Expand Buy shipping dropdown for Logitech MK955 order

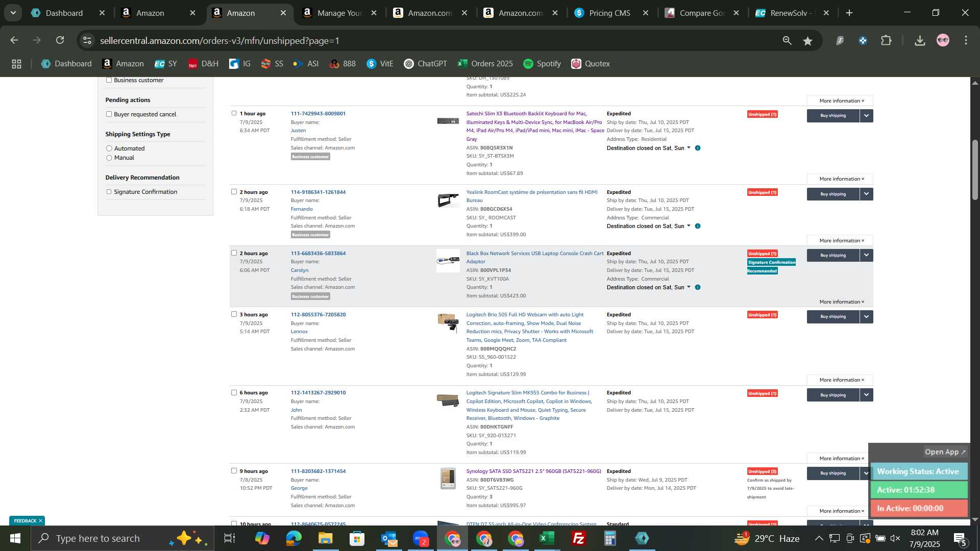click(x=866, y=395)
